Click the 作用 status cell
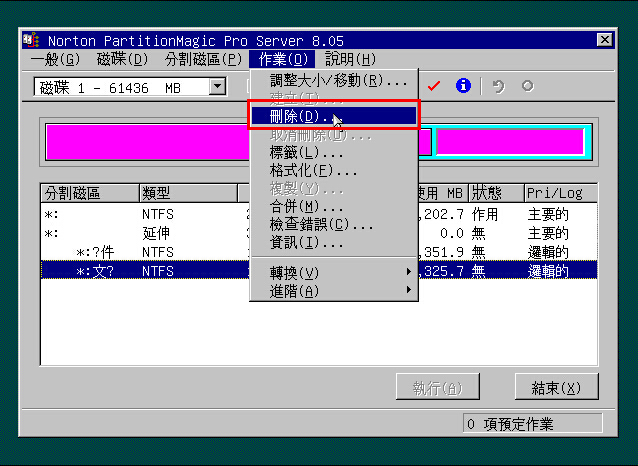 point(485,214)
